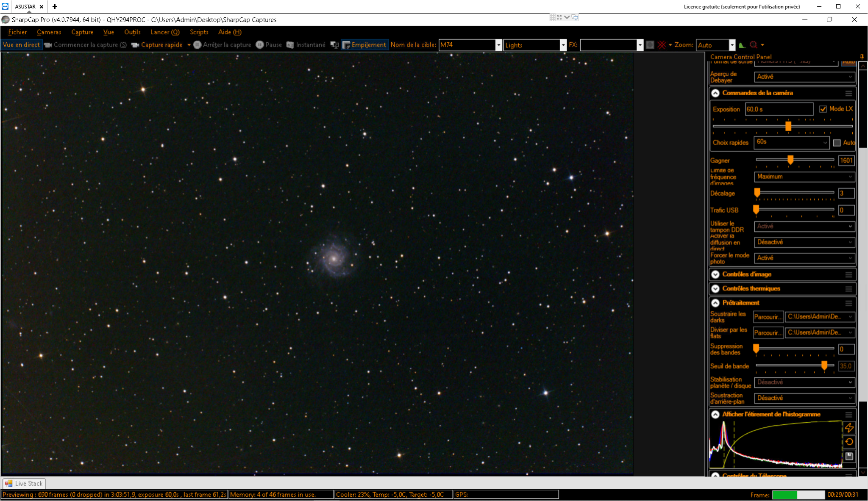Toggle the Empilement live stacking button
This screenshot has height=501, width=868.
364,45
